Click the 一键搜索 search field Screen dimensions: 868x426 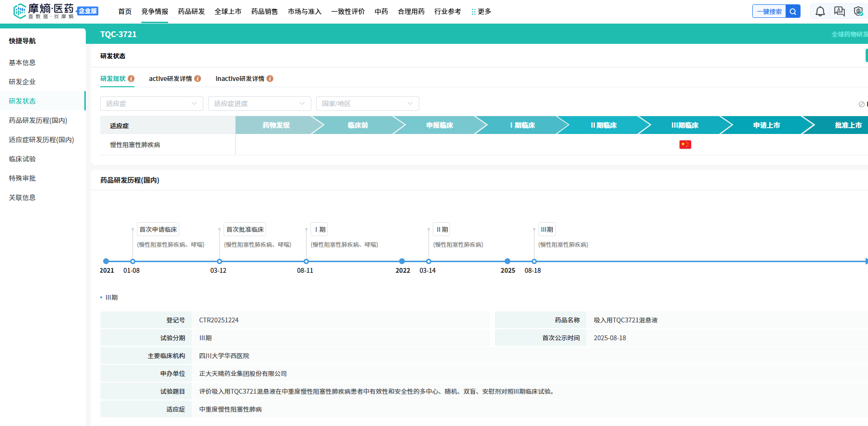(769, 12)
